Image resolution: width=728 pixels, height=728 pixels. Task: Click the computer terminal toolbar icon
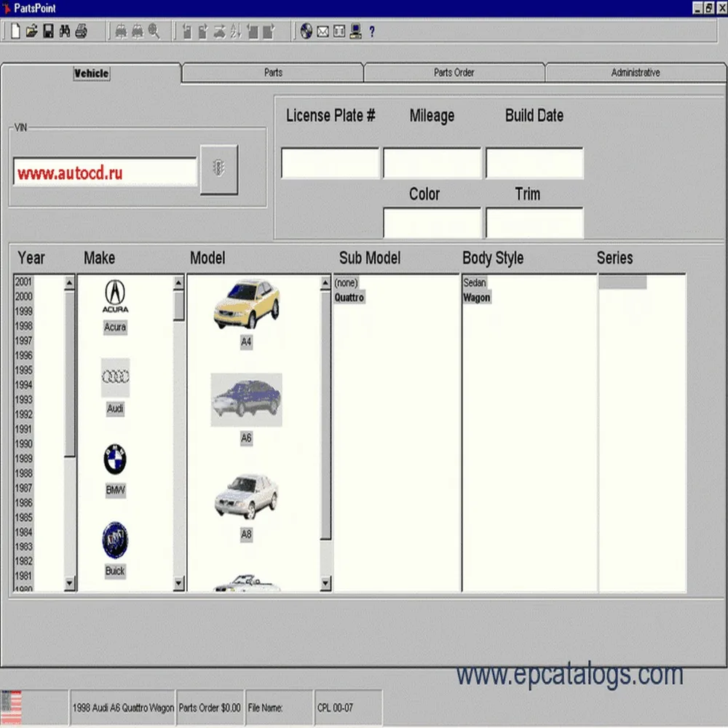(x=356, y=31)
